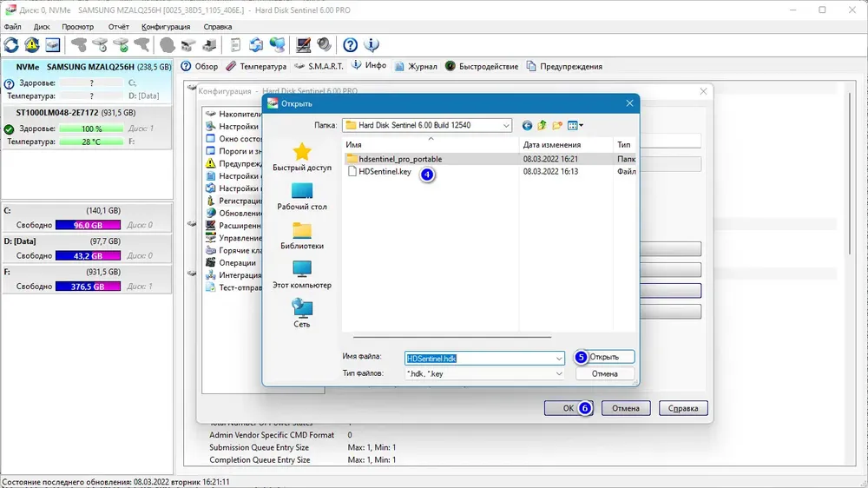Expand the Папка folder dropdown

point(506,126)
